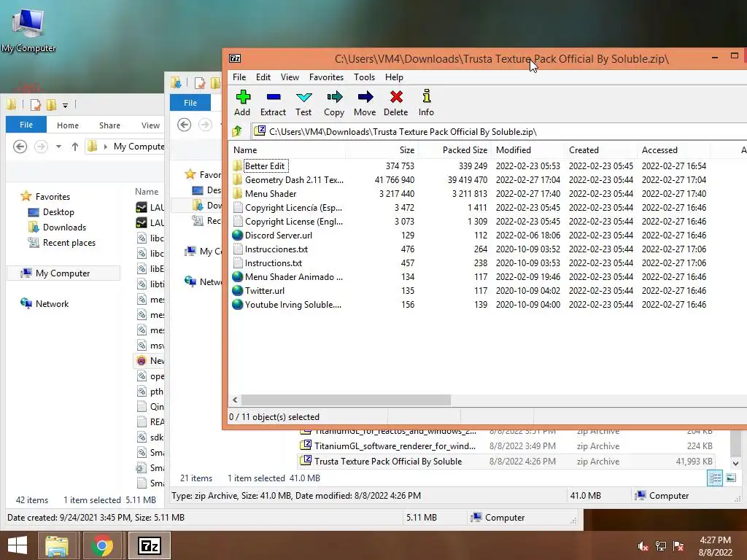This screenshot has height=560, width=747.
Task: Switch Downloads window to details view
Action: 715,478
